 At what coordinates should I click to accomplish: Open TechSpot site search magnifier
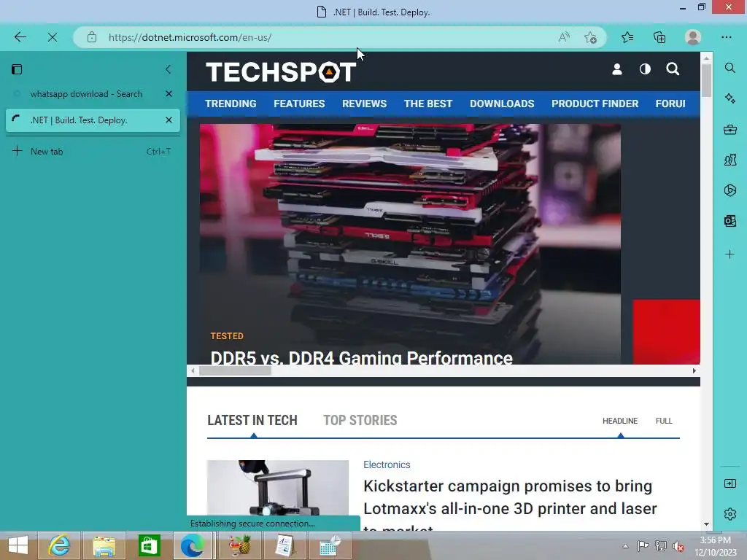click(673, 69)
